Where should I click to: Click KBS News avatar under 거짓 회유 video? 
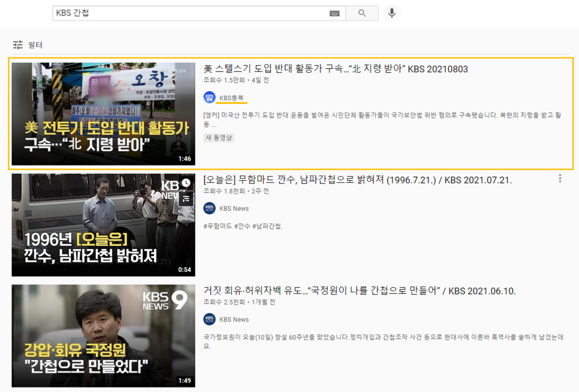tap(209, 319)
